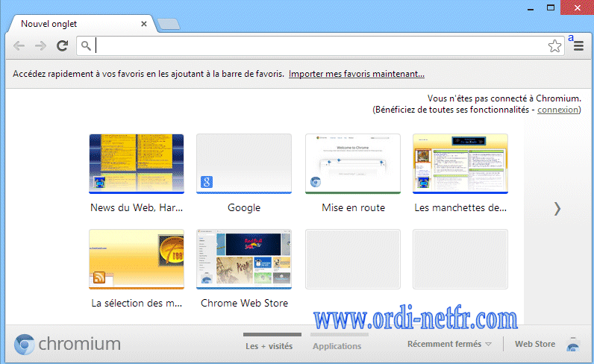Go forward with the forward arrow
Viewport: 594px width, 364px height.
(40, 46)
